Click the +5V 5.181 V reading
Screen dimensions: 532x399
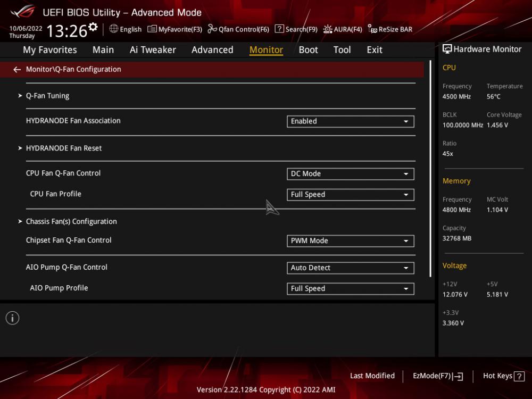(x=497, y=295)
